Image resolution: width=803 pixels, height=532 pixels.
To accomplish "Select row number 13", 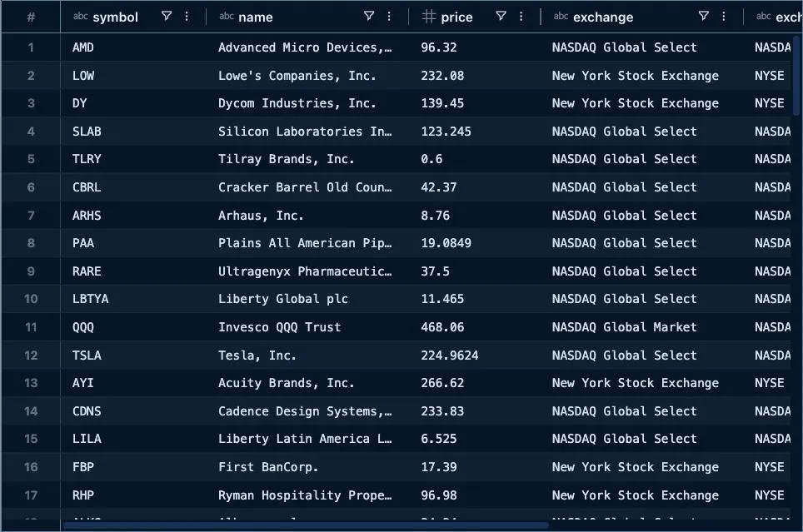I will point(31,382).
